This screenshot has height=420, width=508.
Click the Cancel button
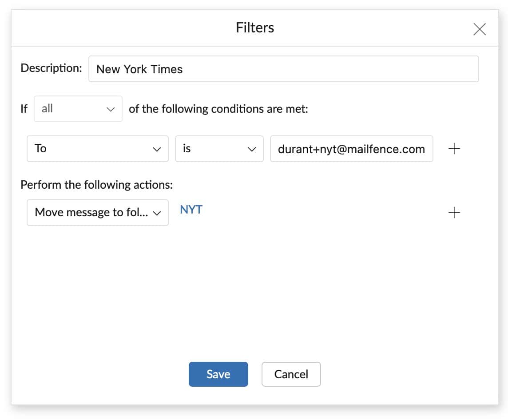coord(291,374)
